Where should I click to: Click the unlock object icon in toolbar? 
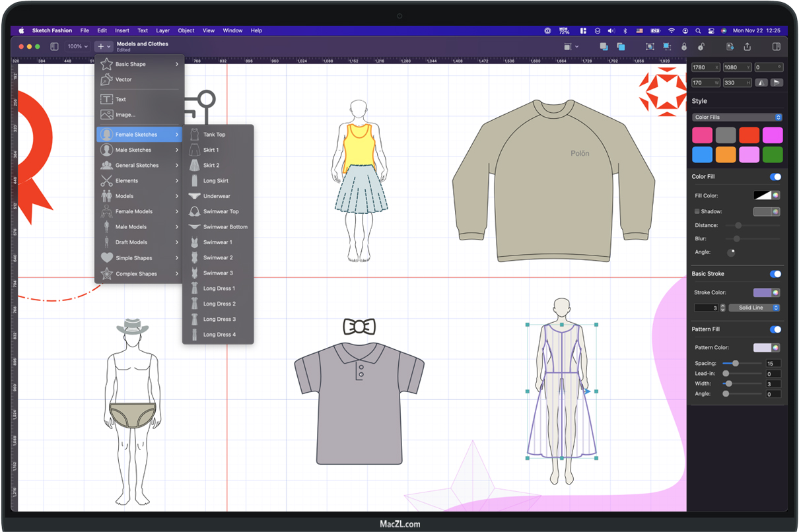click(x=701, y=47)
